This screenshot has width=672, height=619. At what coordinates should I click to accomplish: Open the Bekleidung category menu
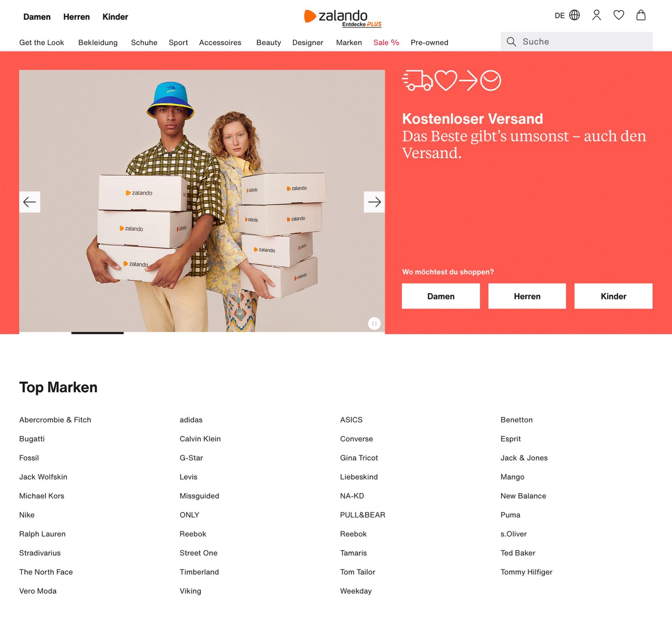point(98,42)
